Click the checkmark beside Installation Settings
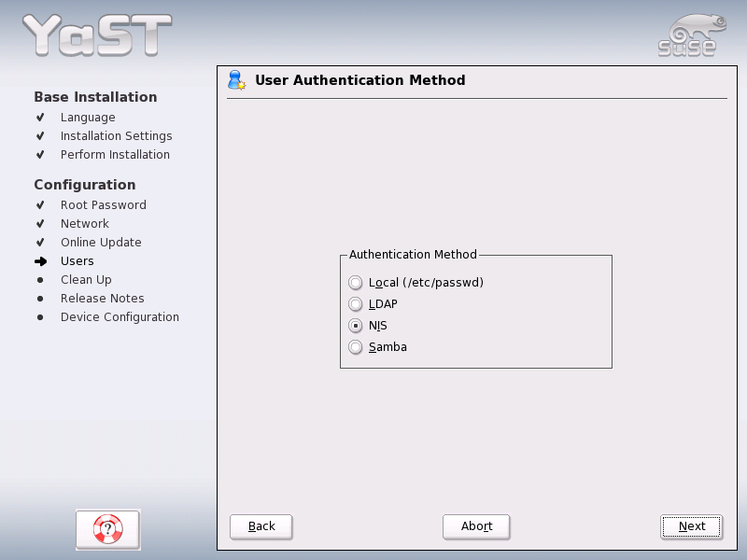The image size is (747, 560). [40, 136]
